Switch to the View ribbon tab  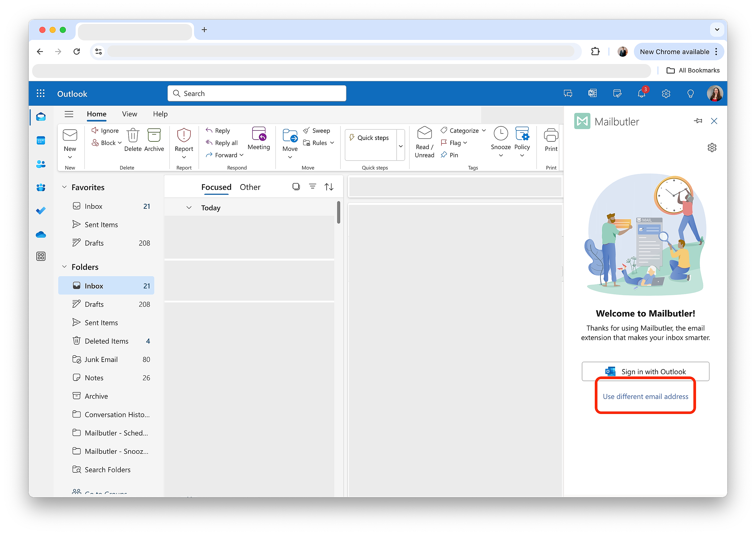click(129, 114)
